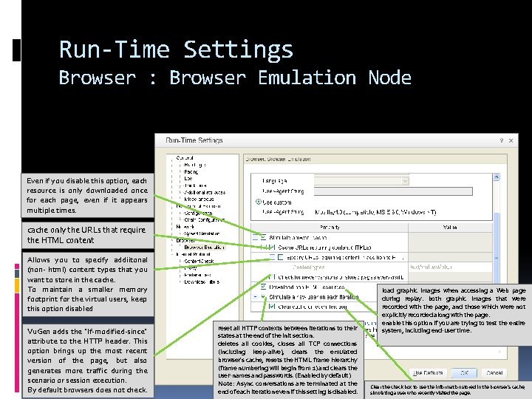This screenshot has height=399, width=532.
Task: Select the Configuration tree node
Action: 198,213
